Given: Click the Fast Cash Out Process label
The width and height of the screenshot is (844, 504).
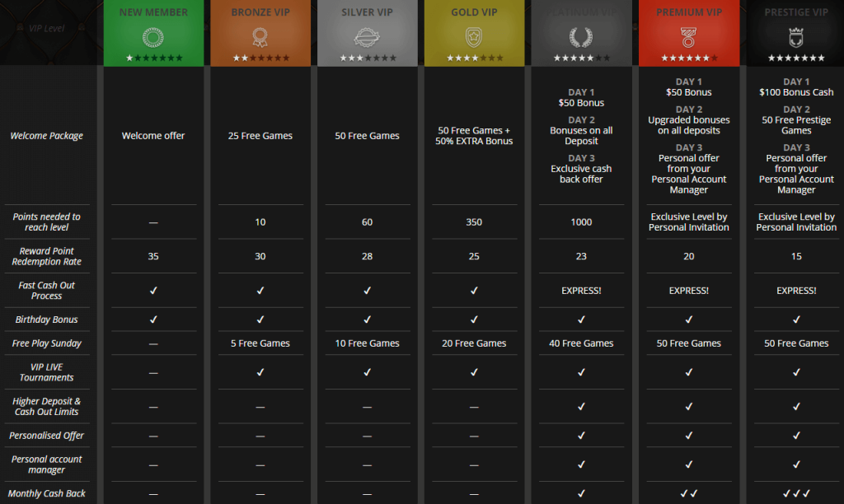Looking at the screenshot, I should [x=47, y=291].
